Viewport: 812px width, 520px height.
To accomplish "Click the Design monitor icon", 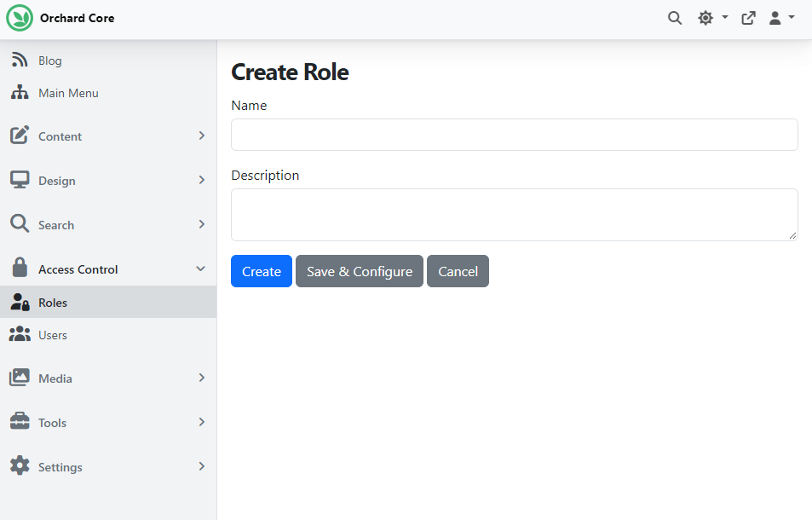I will tap(20, 180).
